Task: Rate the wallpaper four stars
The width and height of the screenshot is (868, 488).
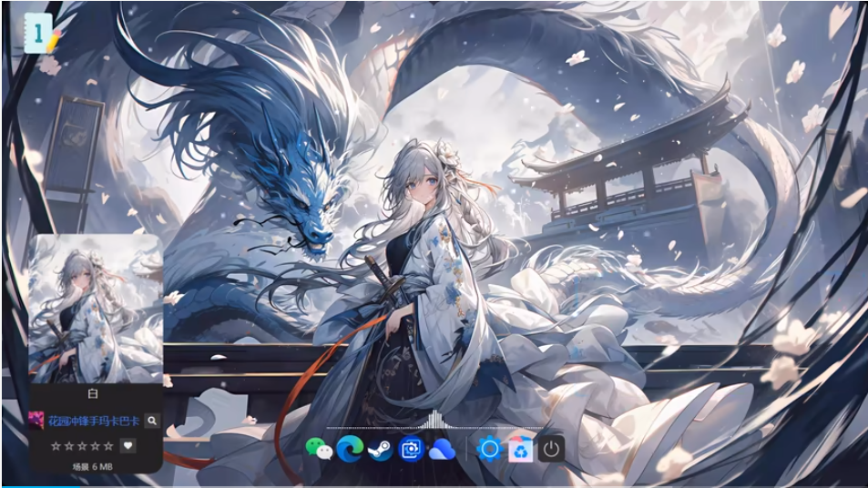Action: (96, 446)
